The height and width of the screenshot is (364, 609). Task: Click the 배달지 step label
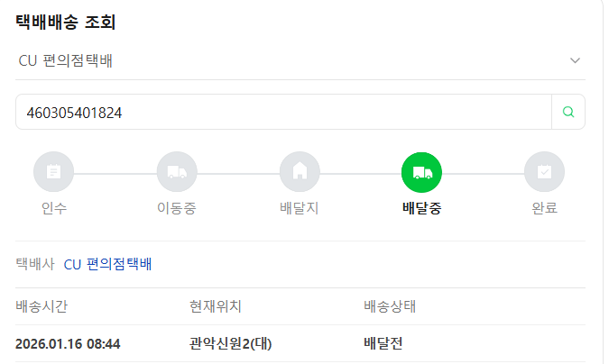click(x=300, y=208)
